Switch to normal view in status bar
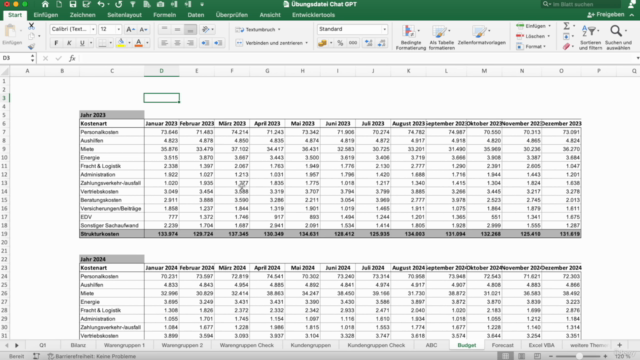 pos(505,356)
